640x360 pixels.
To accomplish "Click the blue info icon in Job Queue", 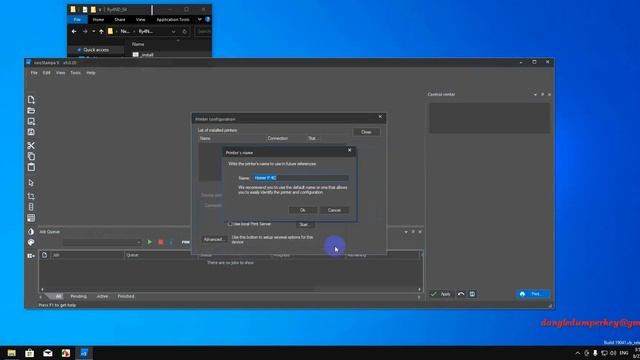I will click(x=171, y=242).
